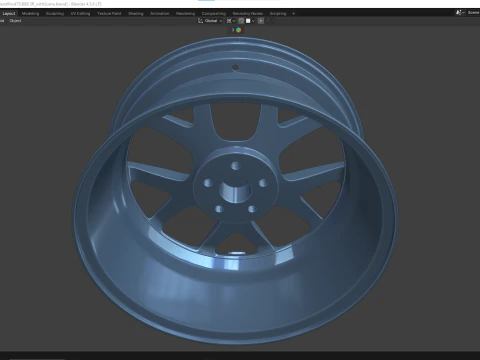Switch to the Animation workspace tab

(159, 14)
